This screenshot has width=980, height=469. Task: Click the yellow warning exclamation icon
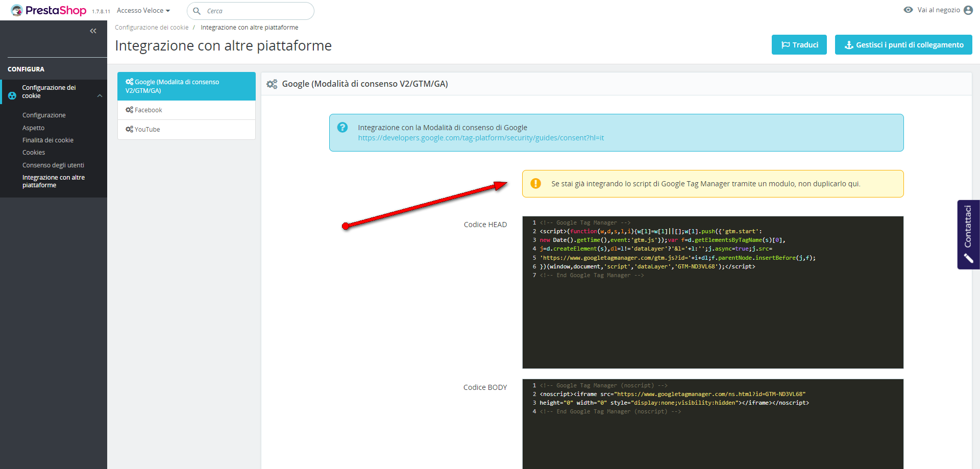535,183
